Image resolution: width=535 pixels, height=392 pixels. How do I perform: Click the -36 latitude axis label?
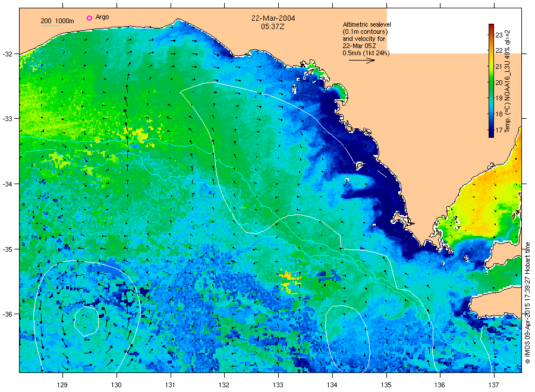7,314
